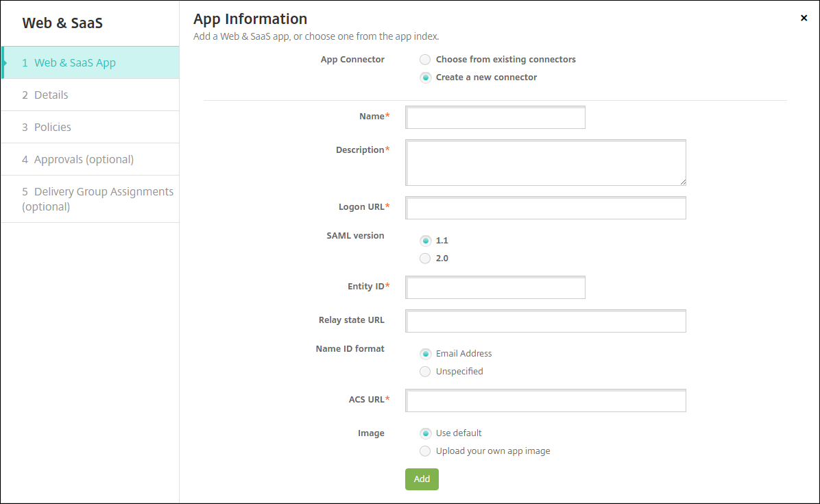Select Choose from existing connectors option
820x504 pixels.
(x=425, y=60)
